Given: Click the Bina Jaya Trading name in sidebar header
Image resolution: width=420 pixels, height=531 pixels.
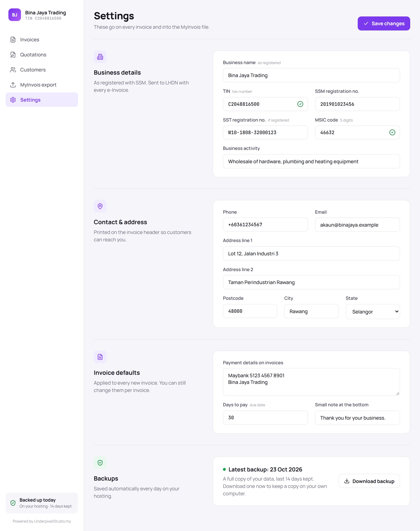Looking at the screenshot, I should (x=45, y=13).
